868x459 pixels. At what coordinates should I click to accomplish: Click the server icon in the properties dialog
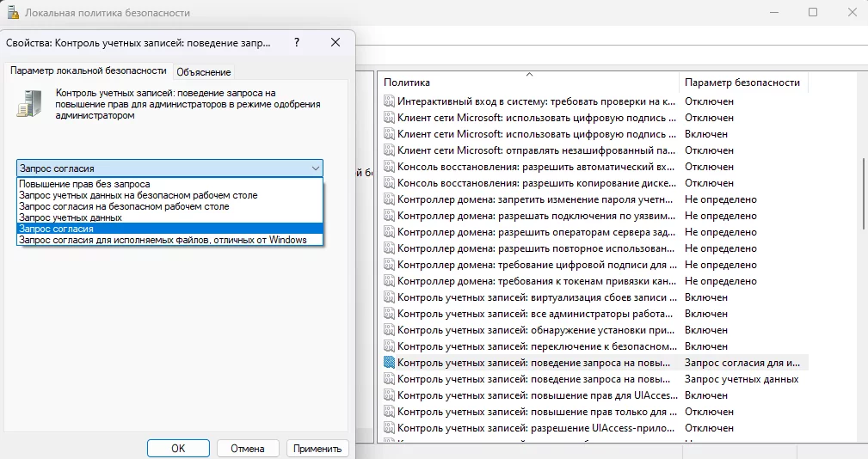[x=28, y=103]
